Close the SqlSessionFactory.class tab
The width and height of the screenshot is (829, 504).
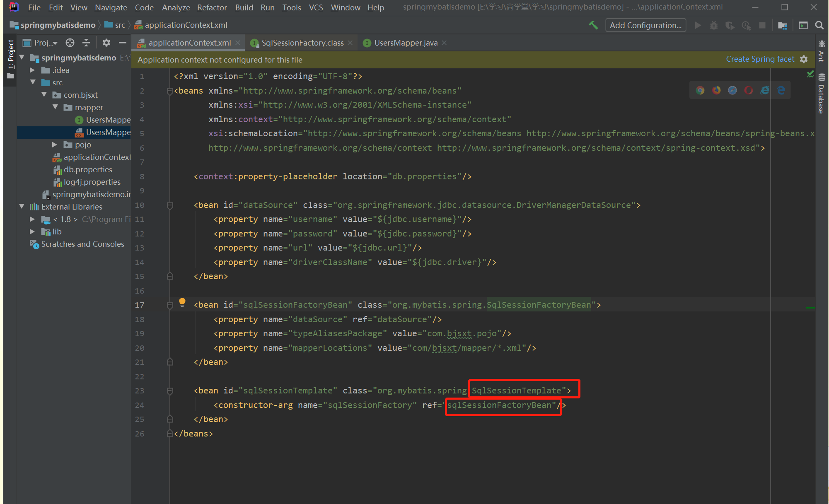point(350,43)
